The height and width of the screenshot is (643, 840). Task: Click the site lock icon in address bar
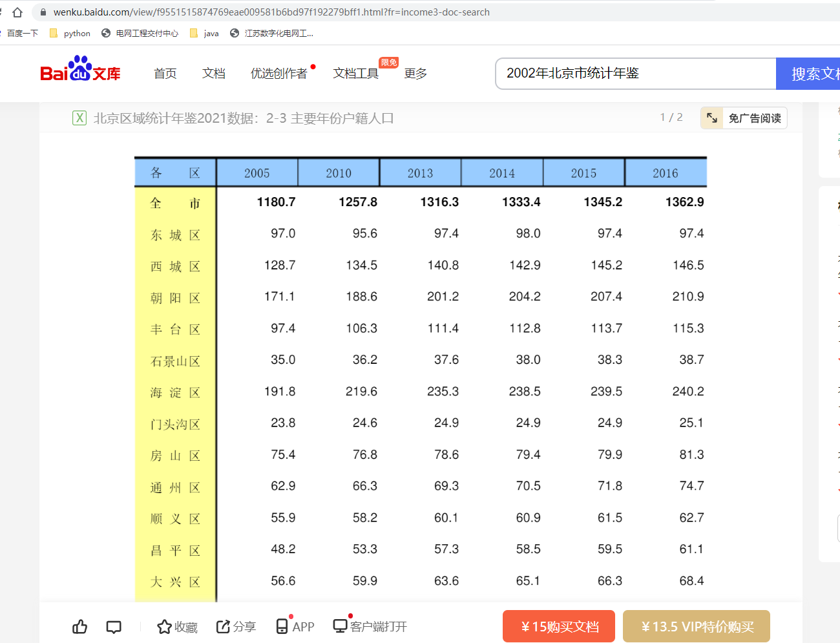point(43,12)
